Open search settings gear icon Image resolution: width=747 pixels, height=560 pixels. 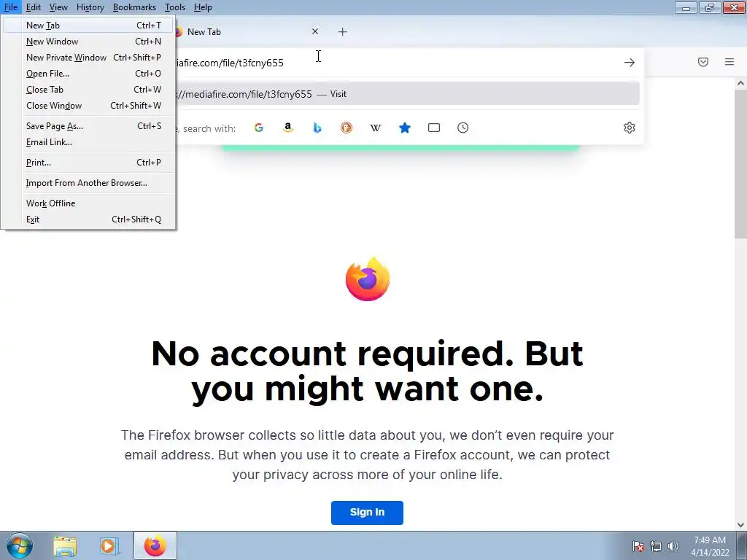tap(630, 128)
